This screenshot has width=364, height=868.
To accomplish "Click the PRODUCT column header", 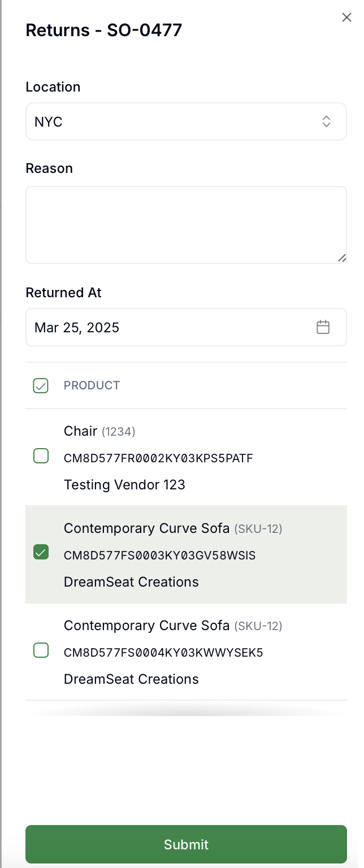I will point(92,385).
